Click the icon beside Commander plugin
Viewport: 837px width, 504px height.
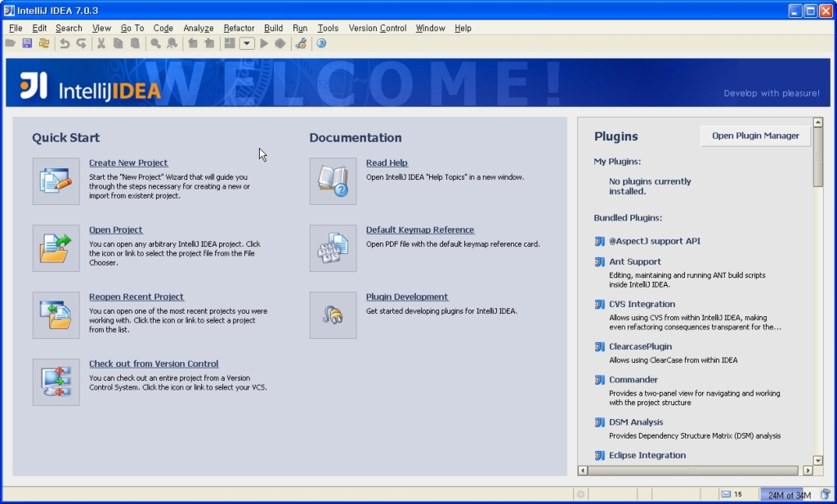599,380
